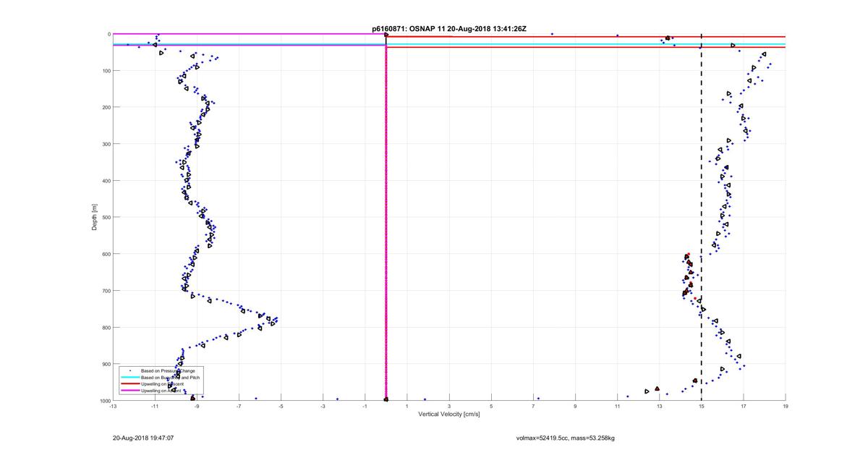Click the magenta line sample in legend
Screen dimensions: 868x450
click(130, 391)
